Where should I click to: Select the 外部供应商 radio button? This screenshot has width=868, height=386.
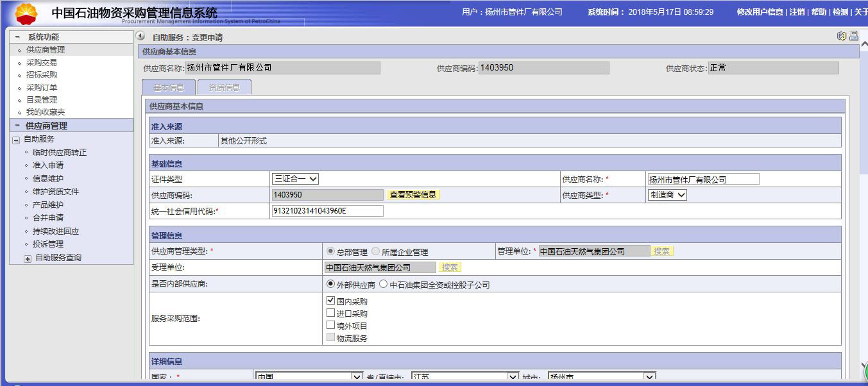(331, 284)
